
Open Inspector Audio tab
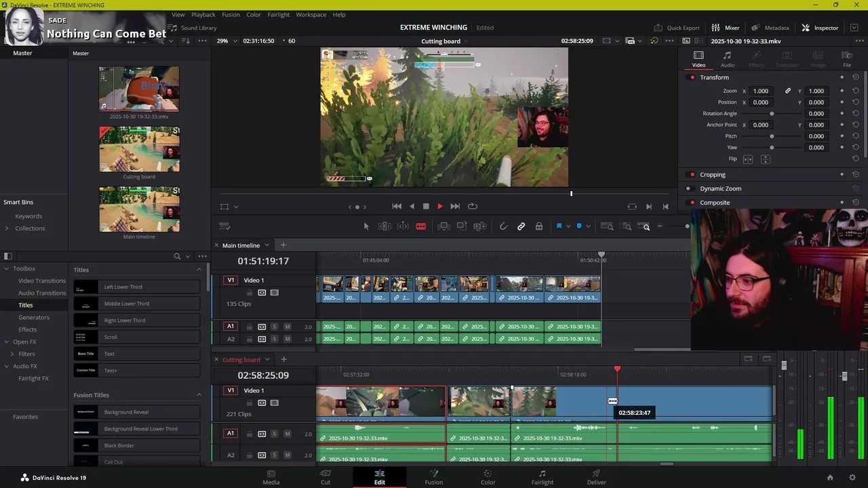point(727,60)
